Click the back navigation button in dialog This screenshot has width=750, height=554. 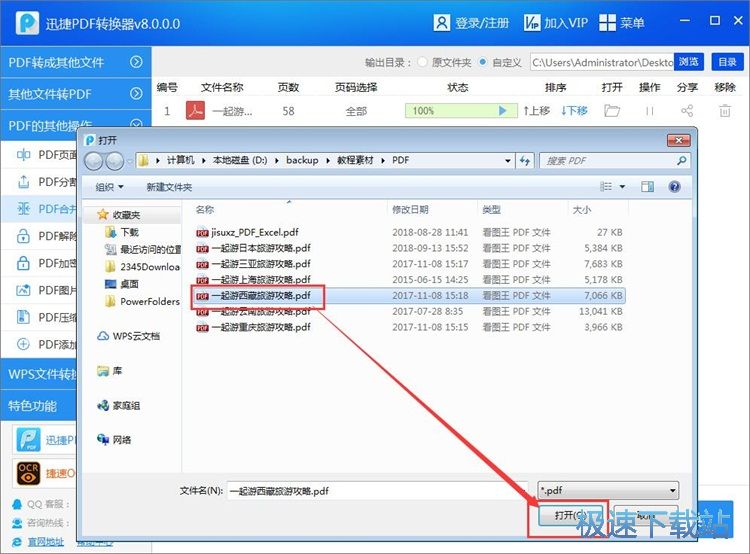tap(94, 161)
